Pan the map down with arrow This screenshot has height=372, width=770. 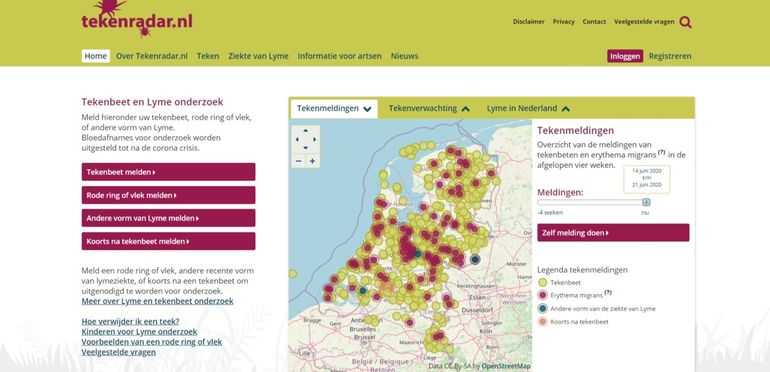(305, 148)
